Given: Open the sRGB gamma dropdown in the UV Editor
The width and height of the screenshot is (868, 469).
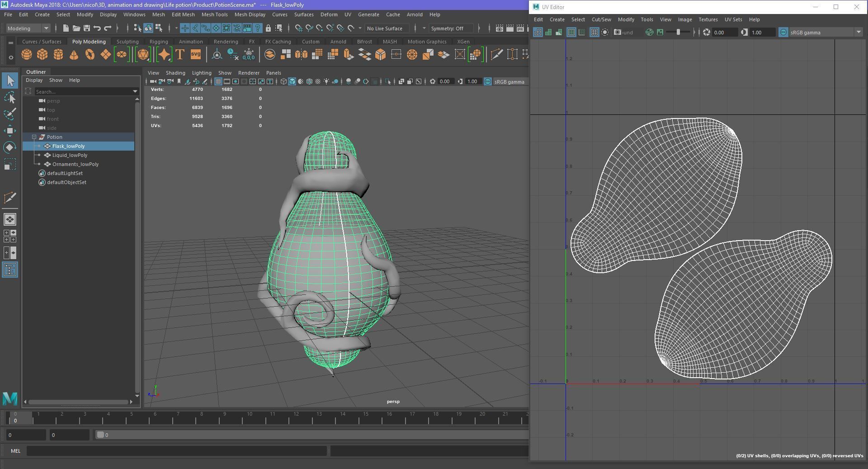Looking at the screenshot, I should pyautogui.click(x=826, y=32).
